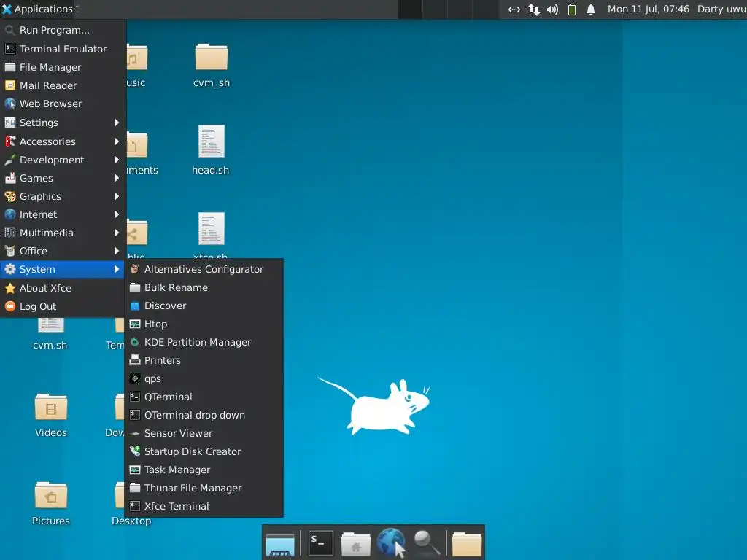
Task: Open the home folder dock icon
Action: coord(356,544)
